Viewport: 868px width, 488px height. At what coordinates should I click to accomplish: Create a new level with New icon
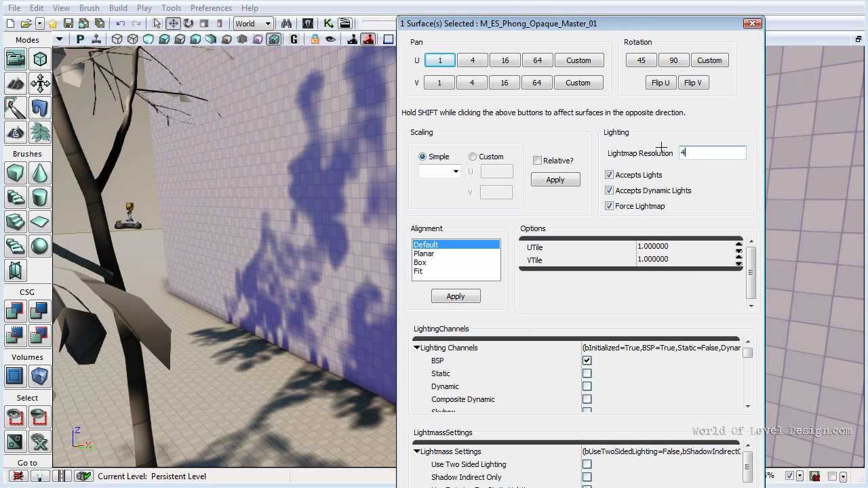tap(10, 23)
